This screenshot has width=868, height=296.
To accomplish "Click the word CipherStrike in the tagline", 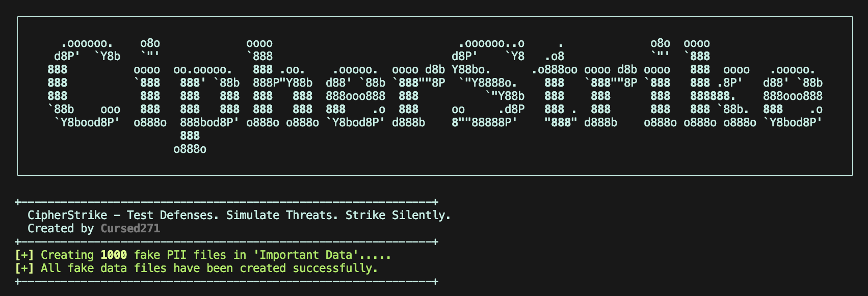I will (67, 215).
